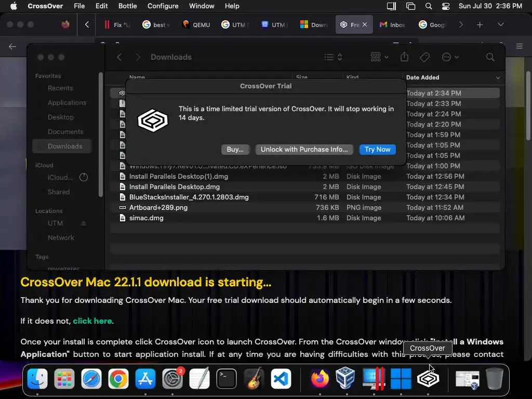The height and width of the screenshot is (399, 532).
Task: Click the Try Now button
Action: tap(377, 149)
